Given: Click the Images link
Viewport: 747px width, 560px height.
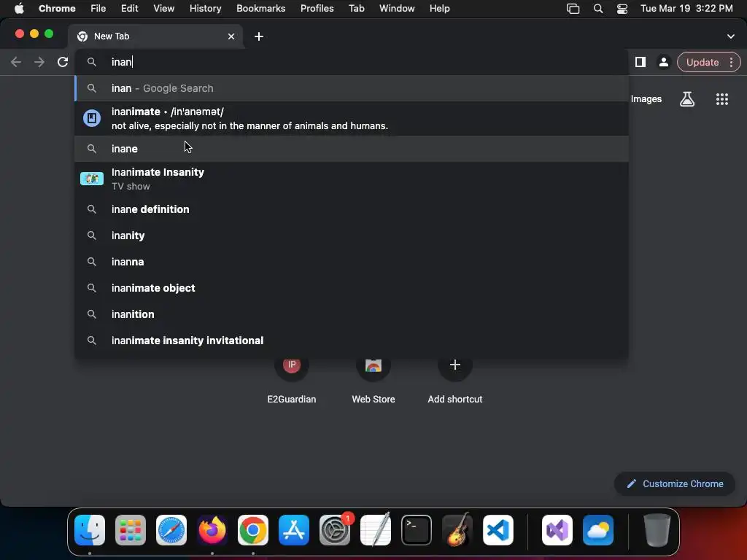Looking at the screenshot, I should coord(646,99).
